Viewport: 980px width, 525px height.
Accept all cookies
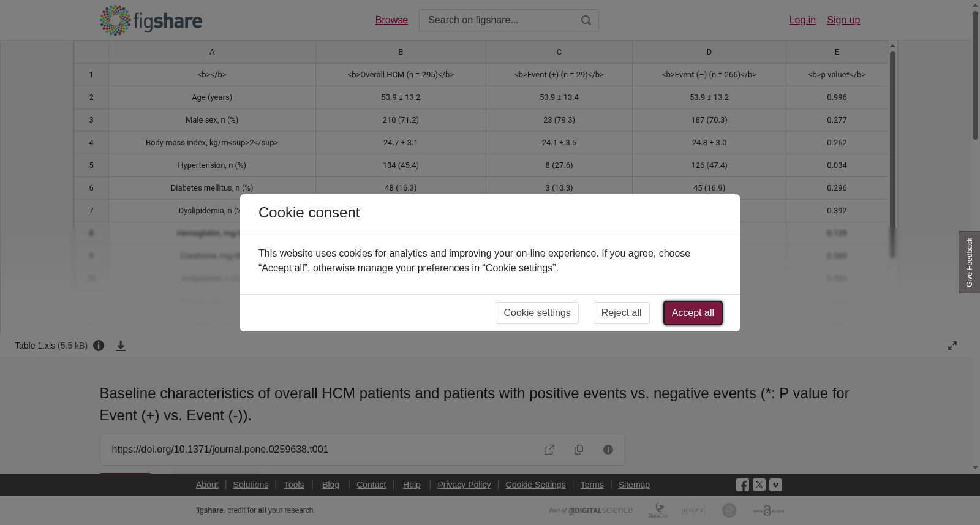pyautogui.click(x=693, y=313)
